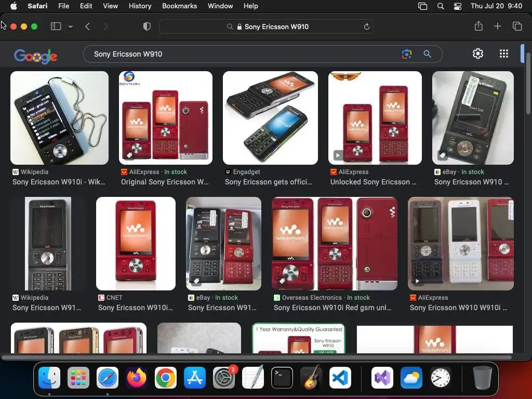Open CNET red W910i thumbnail
Viewport: 532px width, 399px height.
(x=136, y=244)
